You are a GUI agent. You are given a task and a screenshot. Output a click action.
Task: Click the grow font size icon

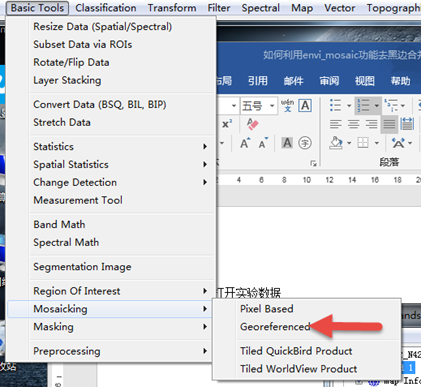tap(245, 143)
